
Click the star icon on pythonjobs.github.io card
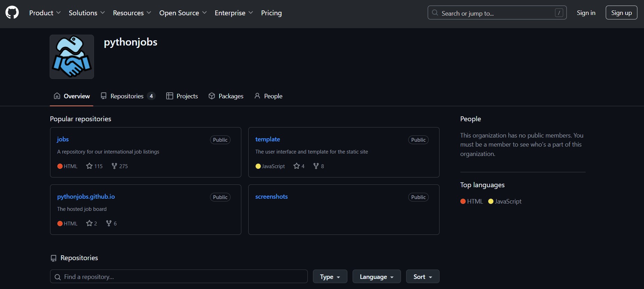89,223
